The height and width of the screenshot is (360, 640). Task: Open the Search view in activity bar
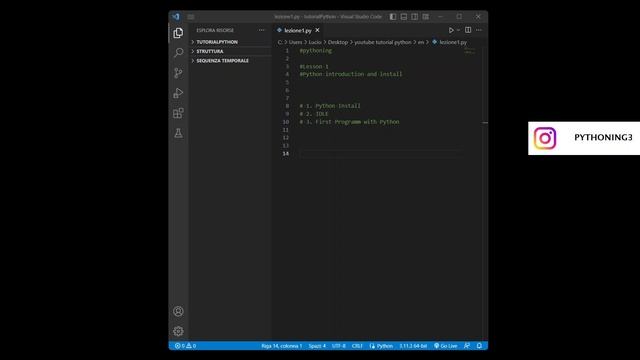point(178,53)
